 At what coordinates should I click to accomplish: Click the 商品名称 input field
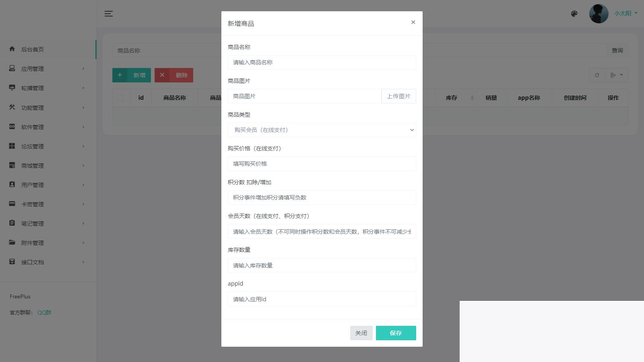[322, 62]
